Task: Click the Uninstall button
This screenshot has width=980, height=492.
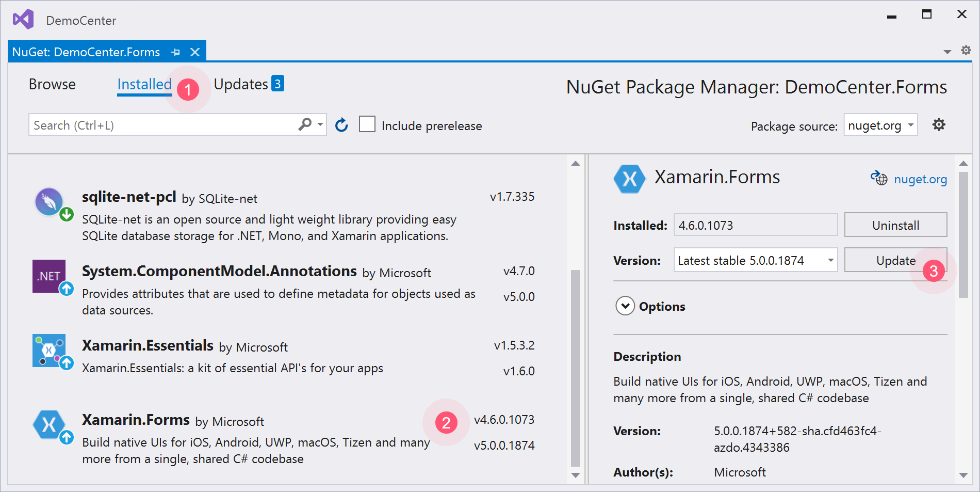Action: [895, 225]
